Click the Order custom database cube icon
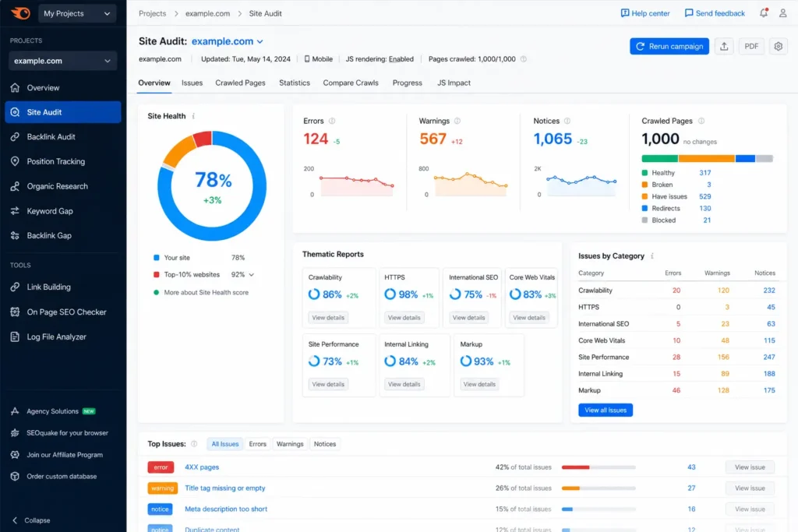798x532 pixels. click(x=15, y=477)
